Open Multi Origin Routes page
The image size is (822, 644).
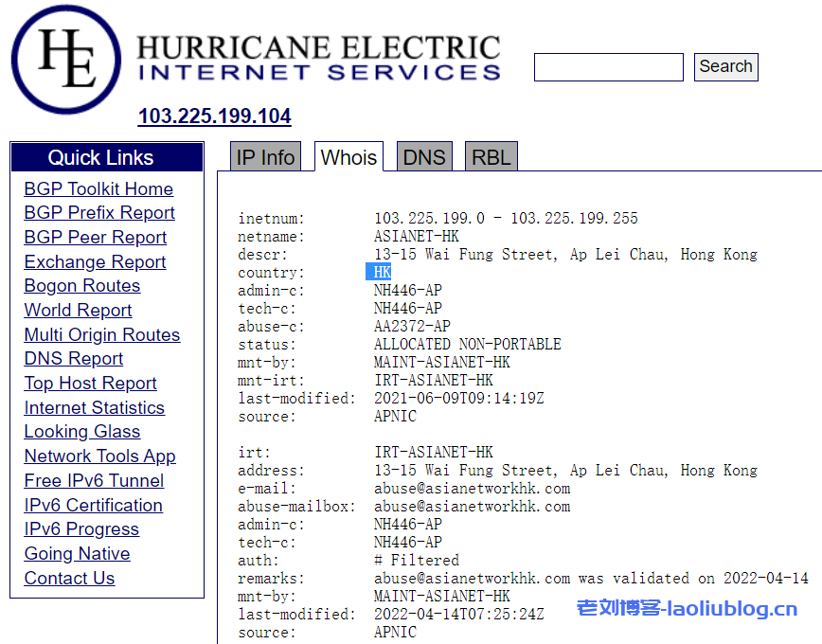(101, 335)
